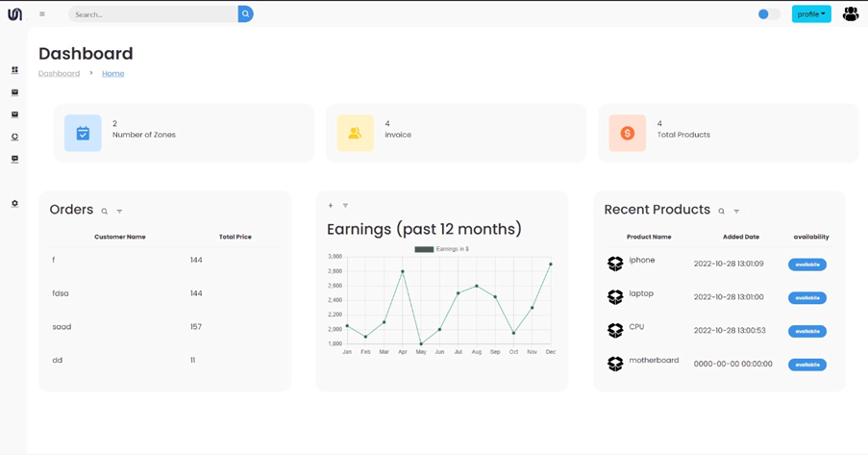This screenshot has width=868, height=455.
Task: Click the app logo in the top-left corner
Action: click(15, 14)
